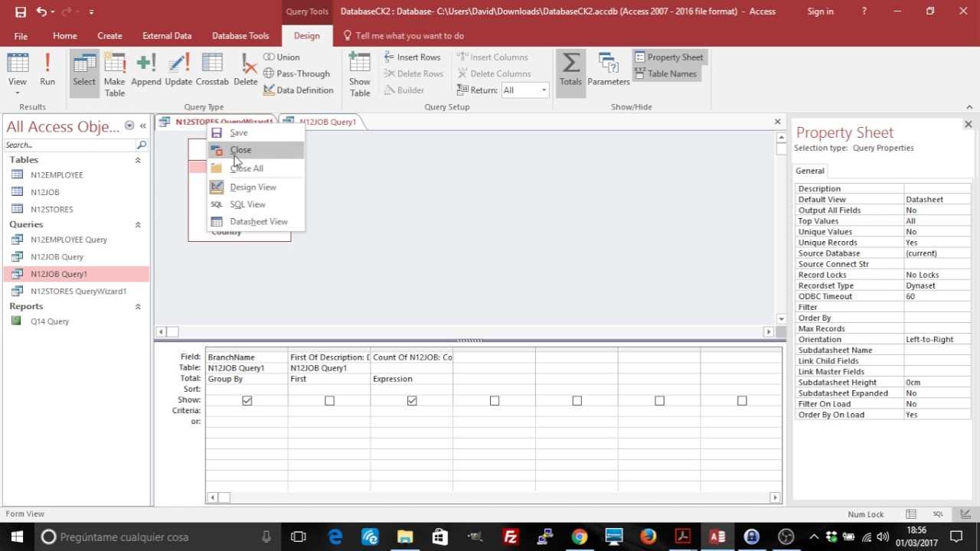Image resolution: width=980 pixels, height=551 pixels.
Task: Click the Group By cell in Total row
Action: pyautogui.click(x=247, y=379)
